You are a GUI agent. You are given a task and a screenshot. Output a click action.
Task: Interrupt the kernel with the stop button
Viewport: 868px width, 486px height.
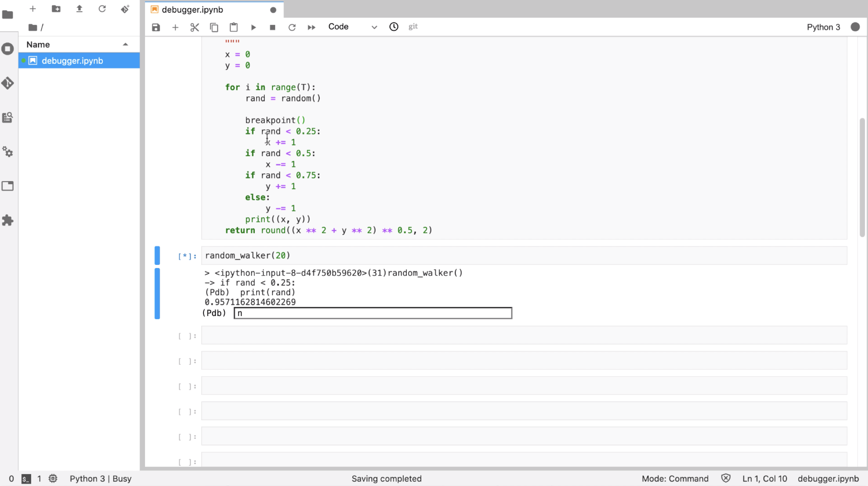pyautogui.click(x=272, y=27)
